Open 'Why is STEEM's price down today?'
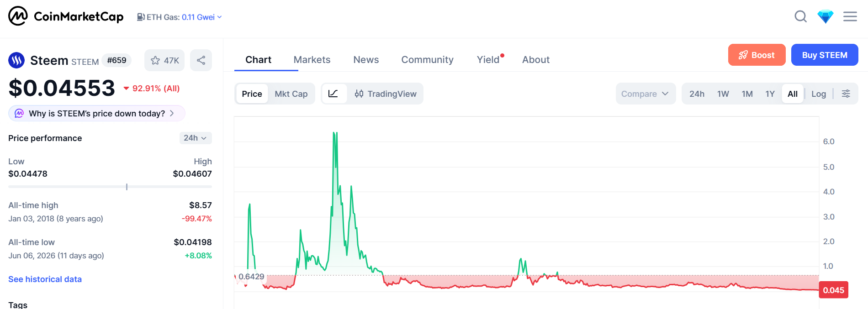The width and height of the screenshot is (868, 309). [96, 113]
